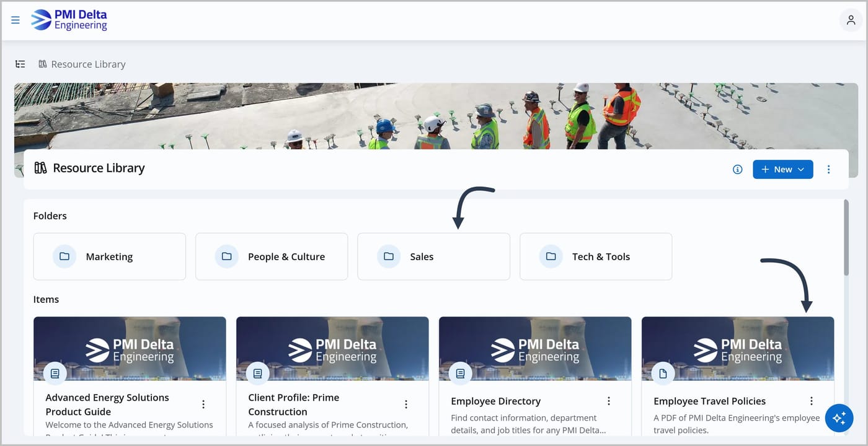Click the PMI Delta Engineering logo
Screen dimensions: 868x446
[x=69, y=20]
